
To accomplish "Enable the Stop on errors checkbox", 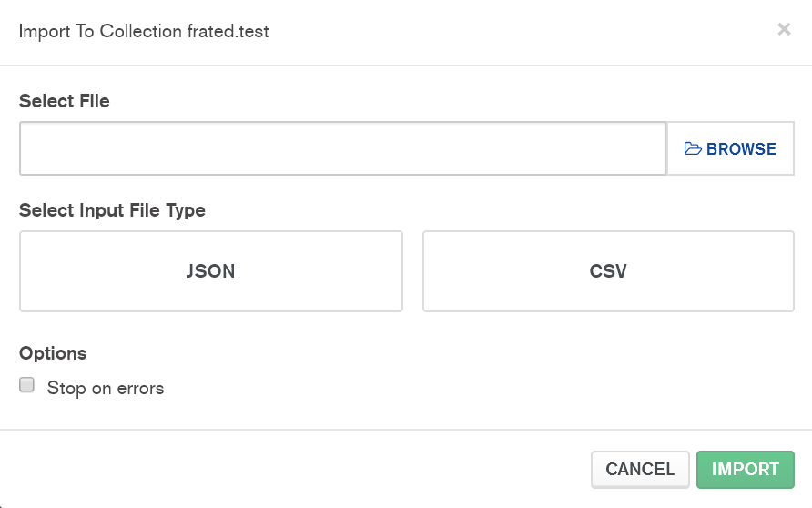I will pos(27,385).
